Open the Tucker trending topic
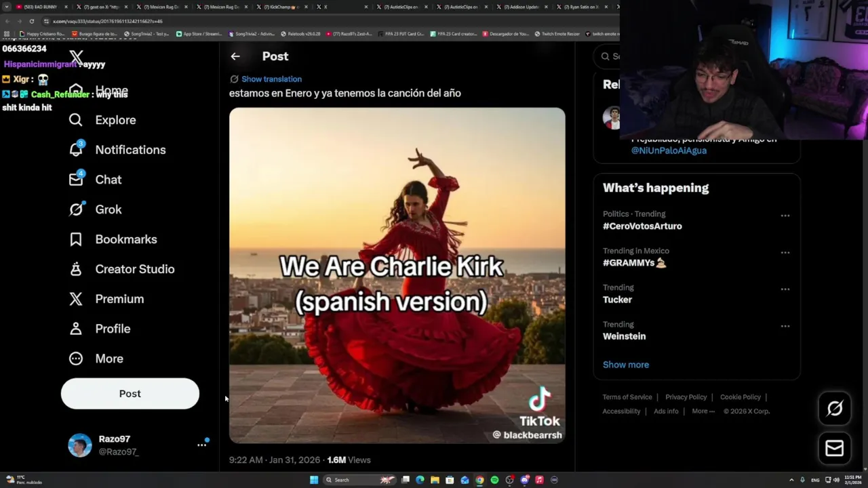 (x=617, y=300)
